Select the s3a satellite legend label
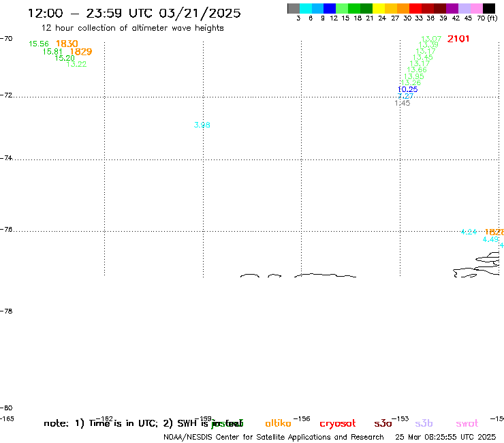Screen dimensions: 504x443 tap(383, 424)
